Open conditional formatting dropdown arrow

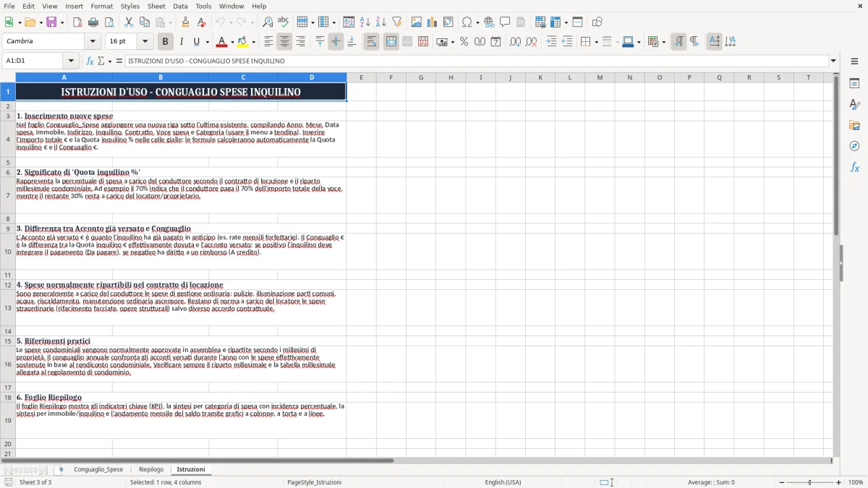click(663, 42)
